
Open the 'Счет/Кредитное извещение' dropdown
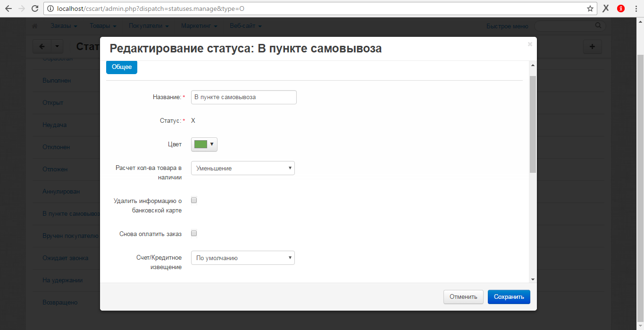point(243,258)
